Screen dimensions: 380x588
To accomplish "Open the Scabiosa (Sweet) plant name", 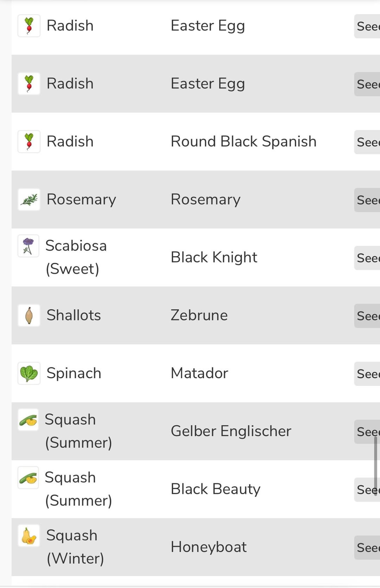I will 76,257.
